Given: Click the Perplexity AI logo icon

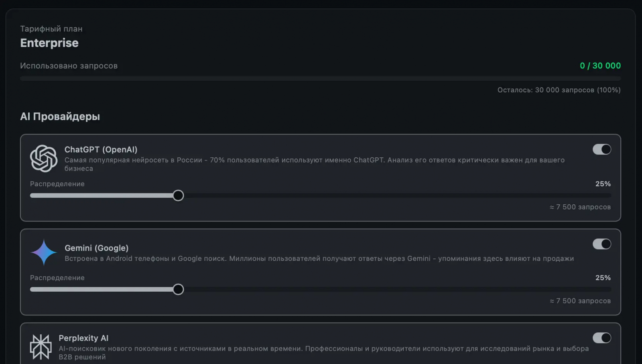Looking at the screenshot, I should [41, 347].
